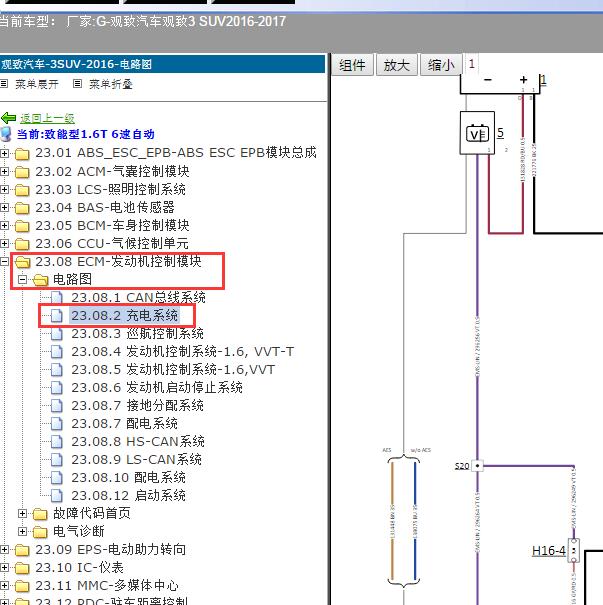This screenshot has height=605, width=603.
Task: Expand the 23.11 MMC-多媒体中心 node
Action: [4, 586]
